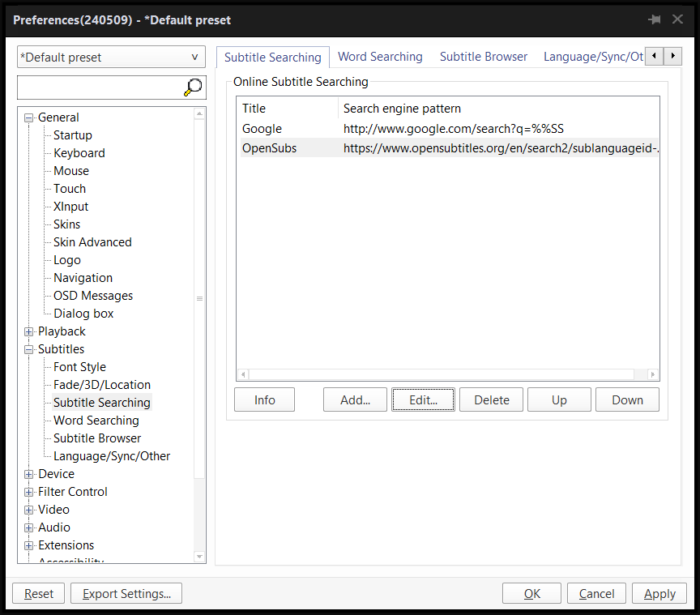The height and width of the screenshot is (615, 700).
Task: Click the Search engine pattern column header
Action: (x=498, y=109)
